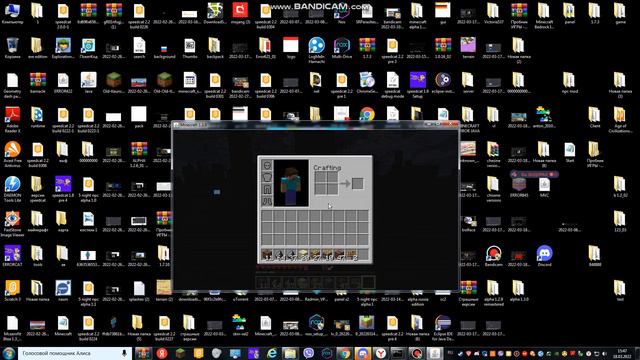Select the Scratch 3 desktop shortcut
Image resolution: width=640 pixels, height=360 pixels.
[12, 291]
